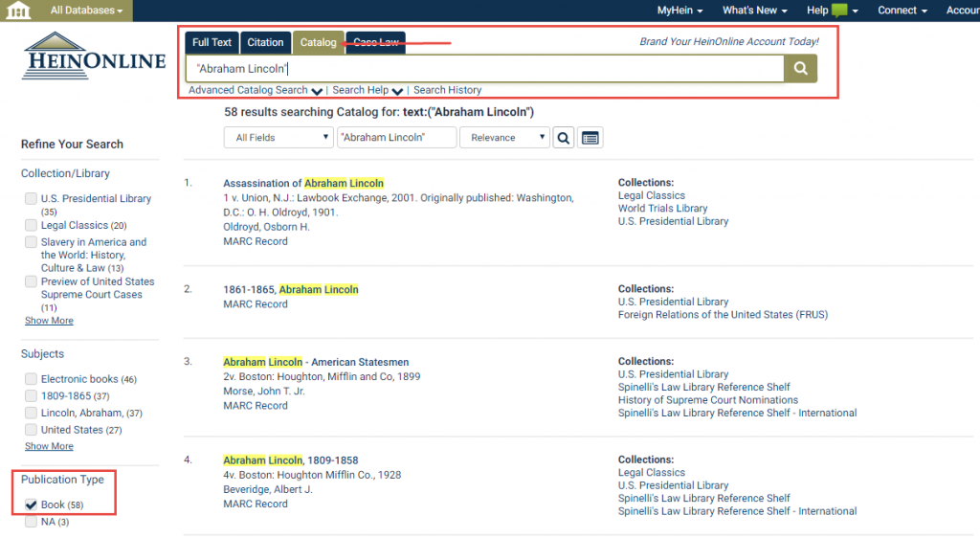Click the main search magnifier button
This screenshot has height=538, width=980.
click(x=800, y=69)
